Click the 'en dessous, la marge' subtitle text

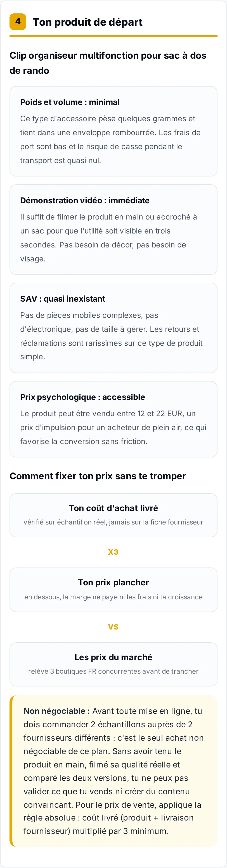113,597
